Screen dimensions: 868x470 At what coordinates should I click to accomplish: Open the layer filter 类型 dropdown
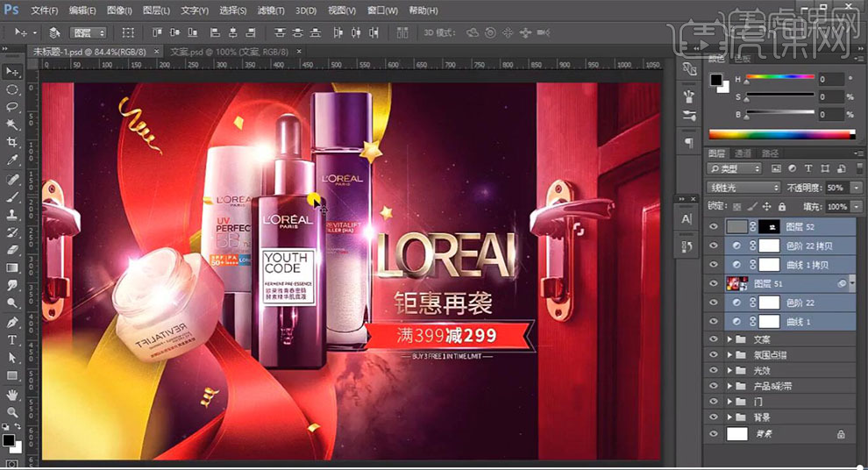[x=735, y=168]
